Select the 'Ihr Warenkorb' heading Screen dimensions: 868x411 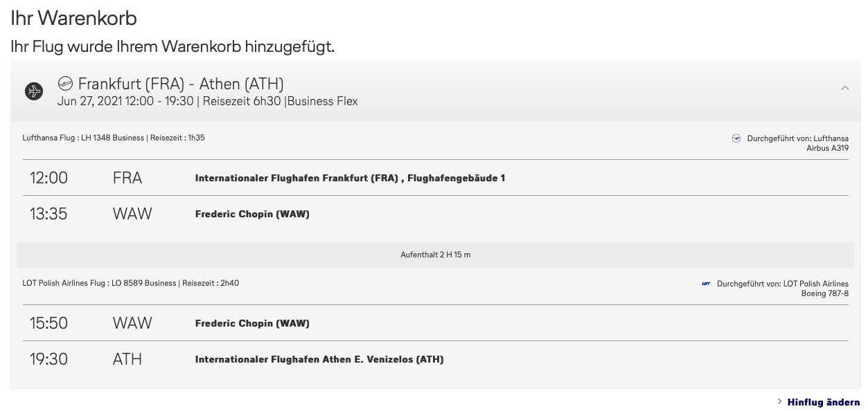[74, 18]
